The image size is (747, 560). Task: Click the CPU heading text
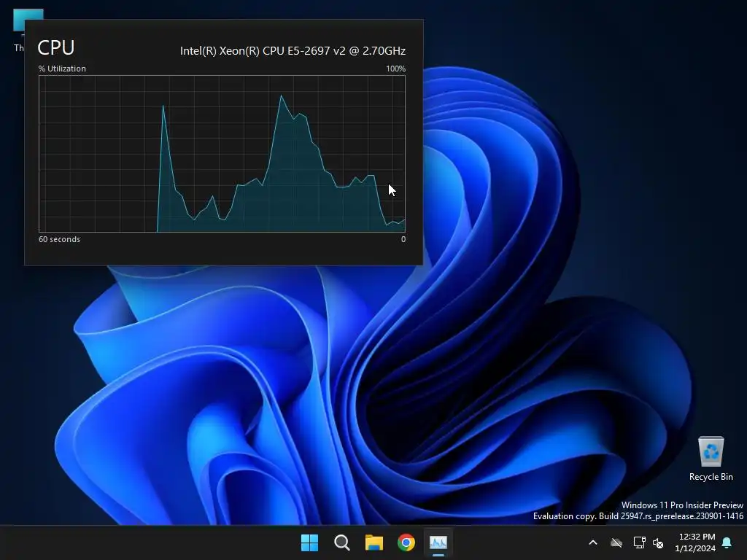(x=56, y=47)
